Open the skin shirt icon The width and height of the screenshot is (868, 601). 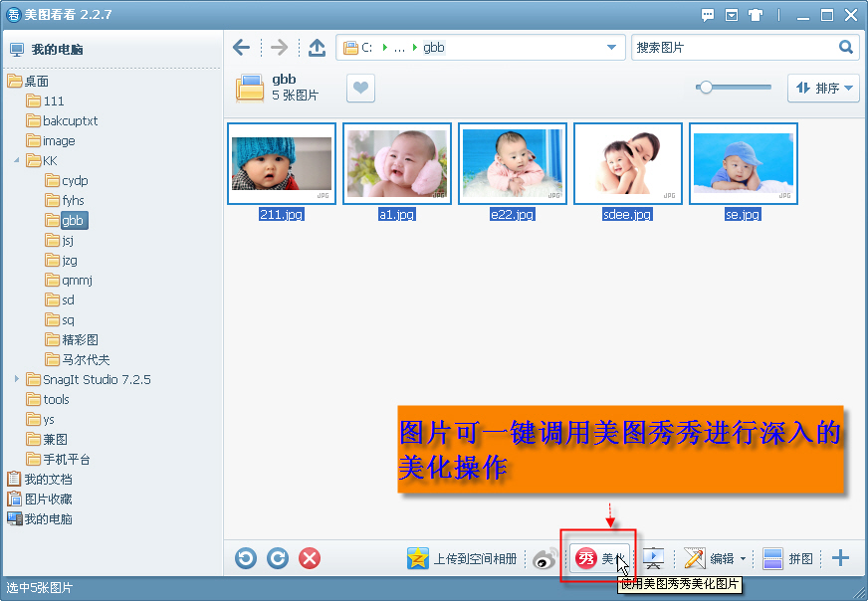756,15
